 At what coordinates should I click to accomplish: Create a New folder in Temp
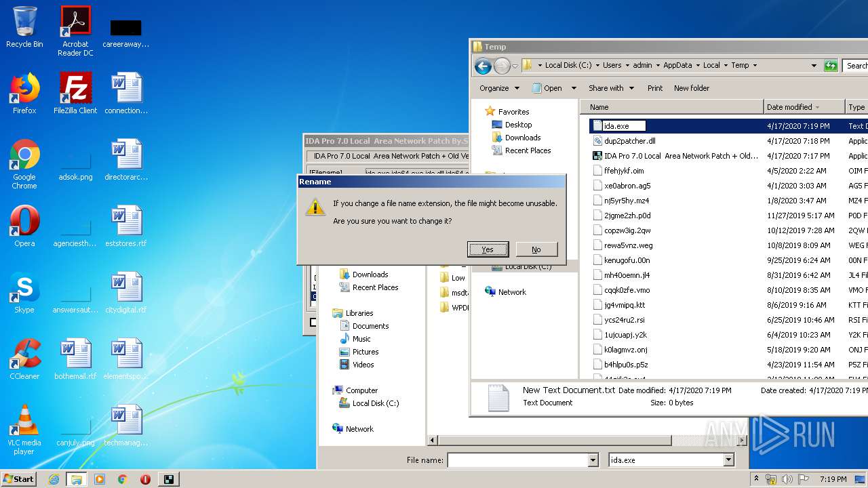(692, 88)
